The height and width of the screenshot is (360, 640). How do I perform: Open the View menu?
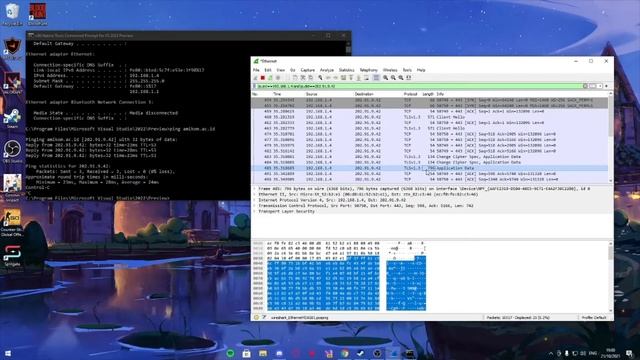point(280,70)
